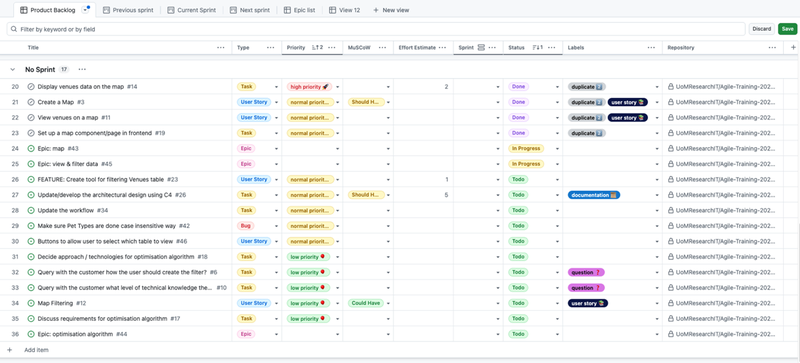Click the duplicate label in row 23
Image resolution: width=800 pixels, height=363 pixels.
[587, 133]
